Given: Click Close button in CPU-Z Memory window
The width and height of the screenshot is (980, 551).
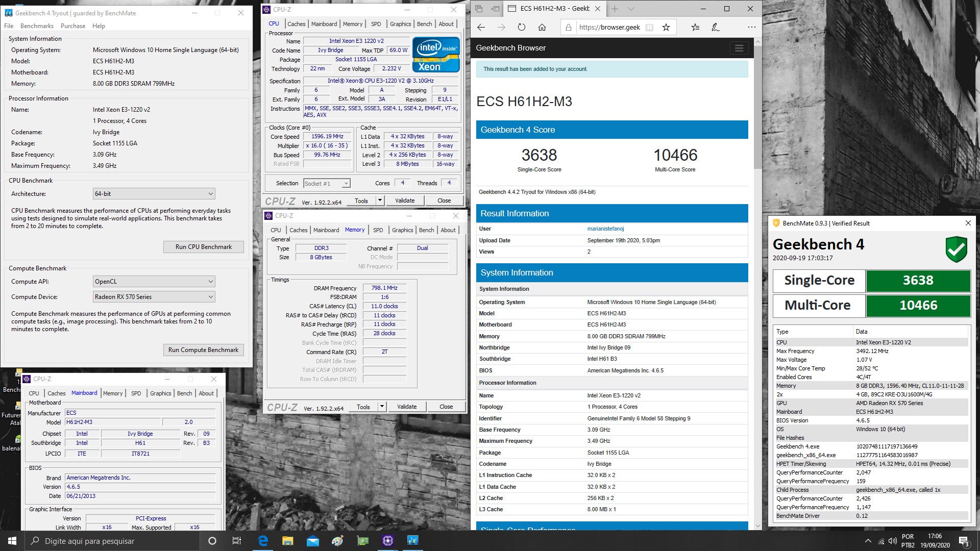Looking at the screenshot, I should tap(446, 407).
